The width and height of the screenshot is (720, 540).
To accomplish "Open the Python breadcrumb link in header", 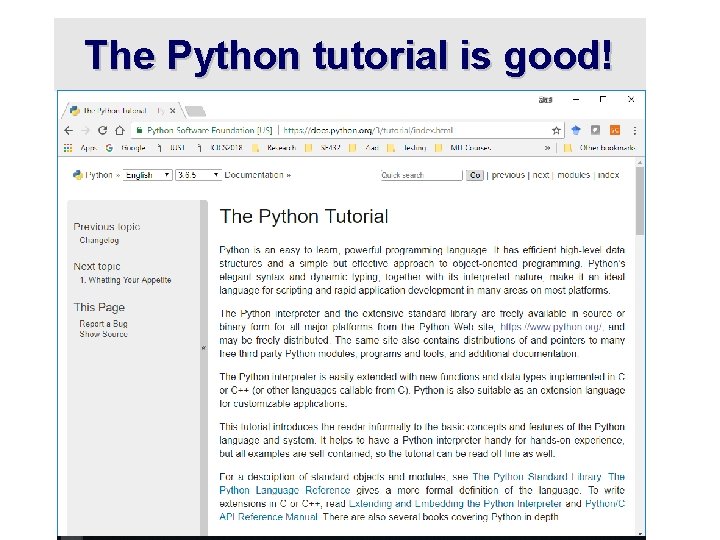I will (x=99, y=175).
